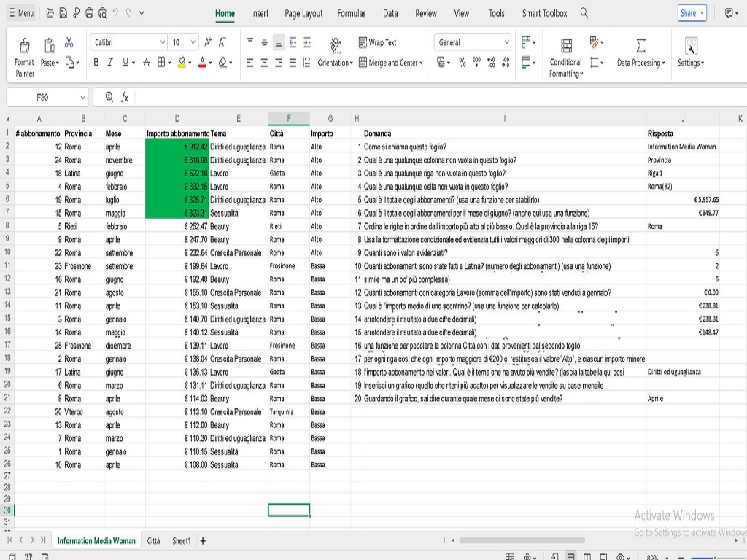Toggle center horizontal alignment

[264, 63]
